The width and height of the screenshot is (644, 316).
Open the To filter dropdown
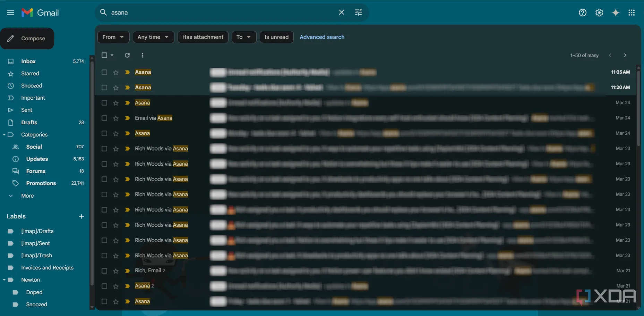click(244, 37)
